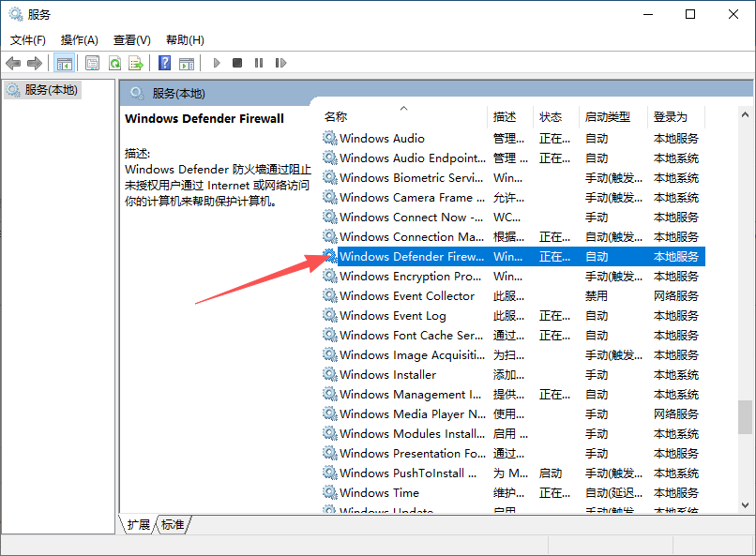Viewport: 756px width, 556px height.
Task: Click gear icon beside Windows Connect Now
Action: (330, 217)
